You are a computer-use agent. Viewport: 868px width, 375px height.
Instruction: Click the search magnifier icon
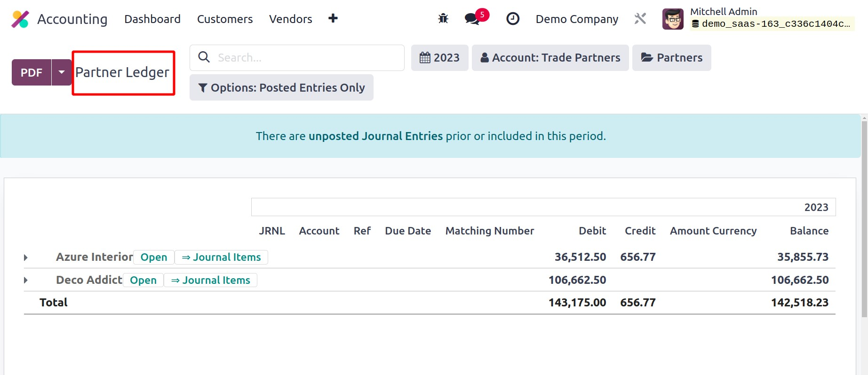coord(204,57)
